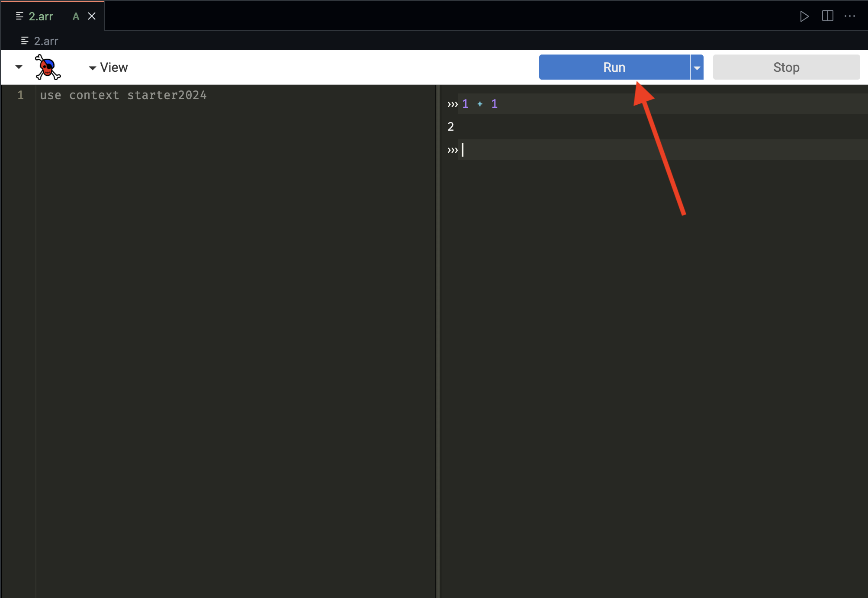Click the result '2' in the REPL
This screenshot has width=868, height=598.
click(450, 126)
